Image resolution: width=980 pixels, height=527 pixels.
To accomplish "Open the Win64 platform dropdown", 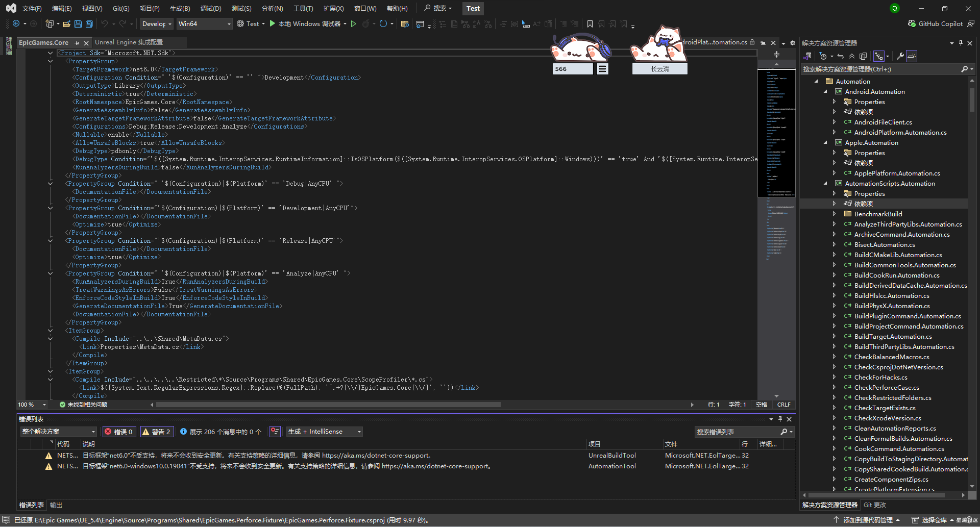I will click(x=204, y=24).
